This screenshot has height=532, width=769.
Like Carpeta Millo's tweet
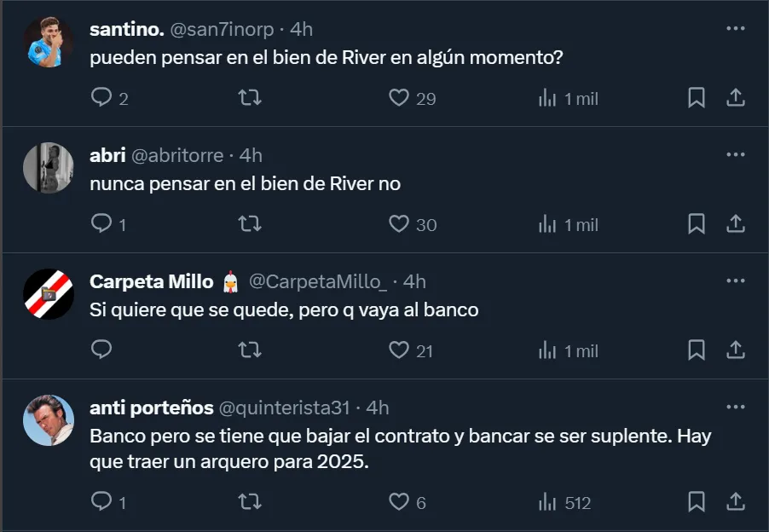pos(399,350)
